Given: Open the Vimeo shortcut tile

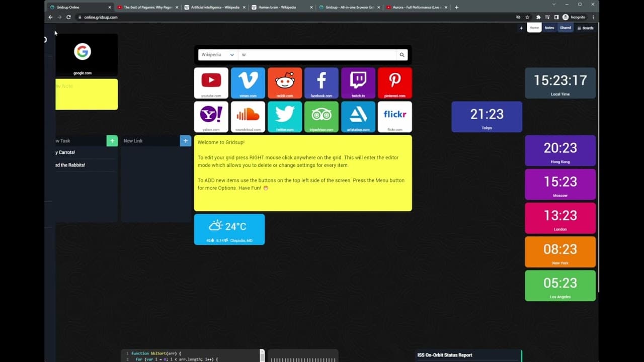Looking at the screenshot, I should pos(248,83).
